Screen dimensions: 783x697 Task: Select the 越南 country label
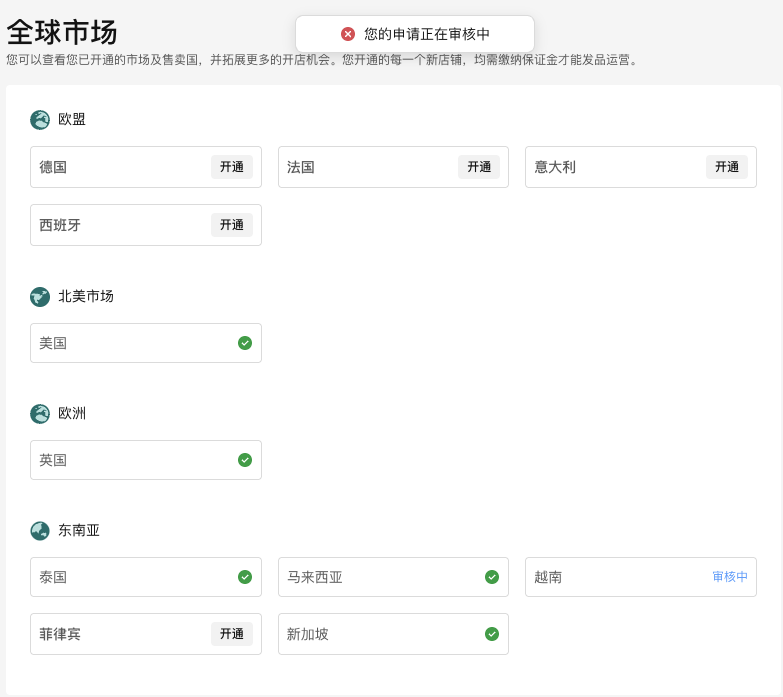(548, 578)
